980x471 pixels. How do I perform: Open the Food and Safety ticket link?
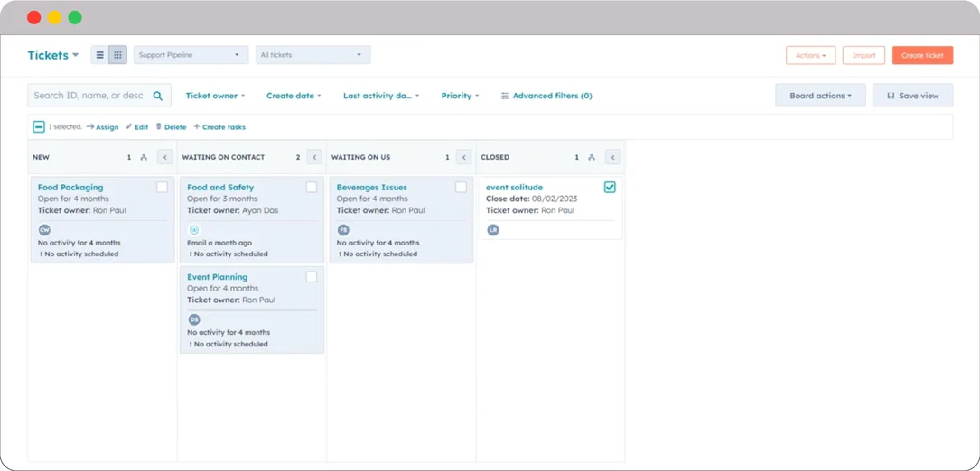tap(220, 188)
